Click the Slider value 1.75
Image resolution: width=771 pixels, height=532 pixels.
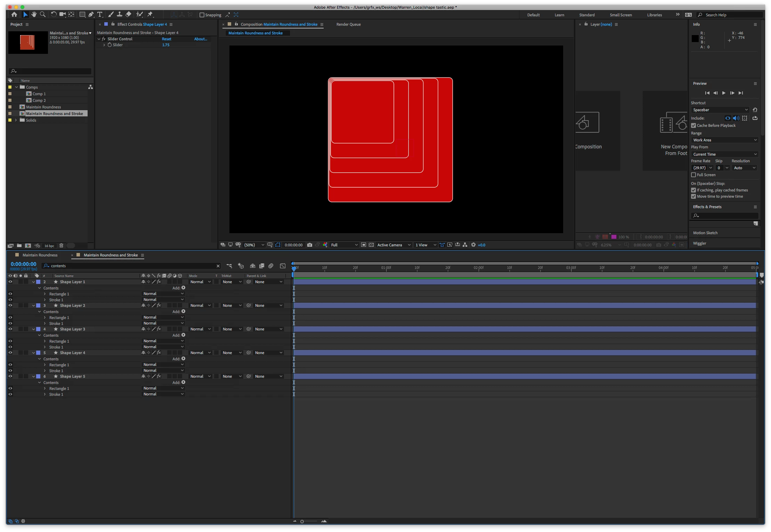coord(166,45)
